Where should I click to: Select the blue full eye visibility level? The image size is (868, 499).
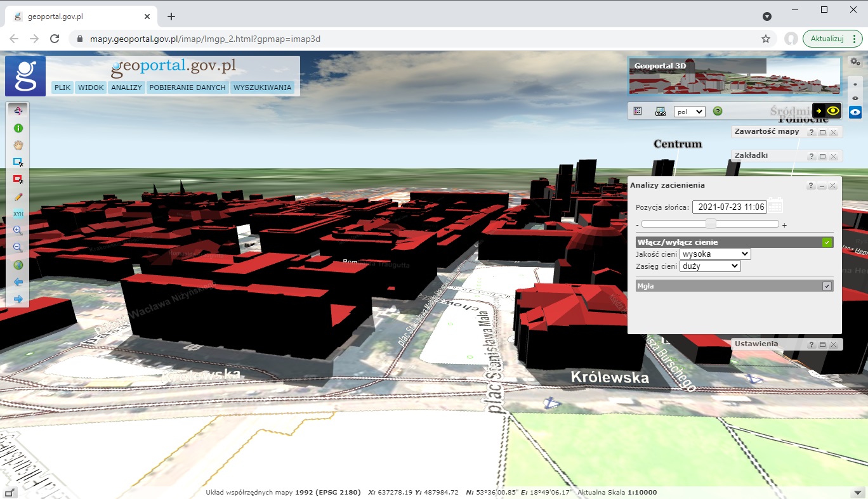click(855, 112)
